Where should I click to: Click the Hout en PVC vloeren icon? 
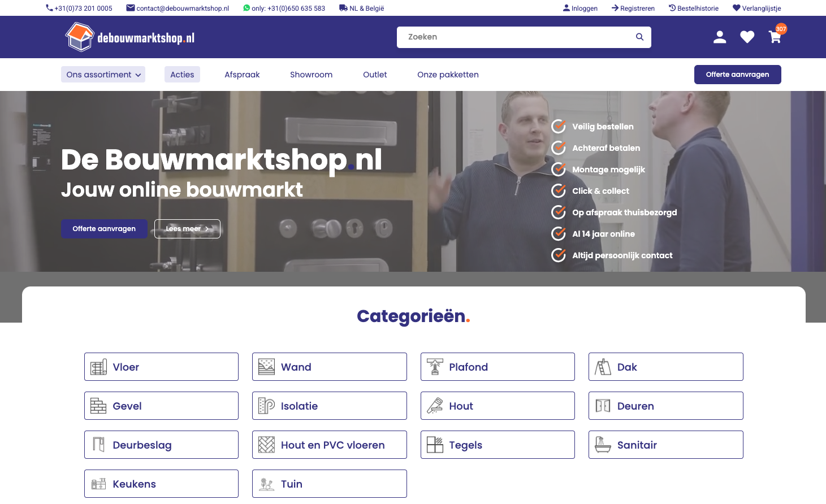[x=266, y=445]
